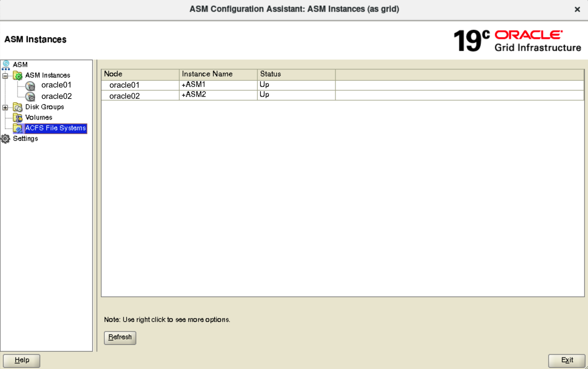Select oracle02 node in the tree
Viewport: 588px width, 369px height.
tap(56, 96)
